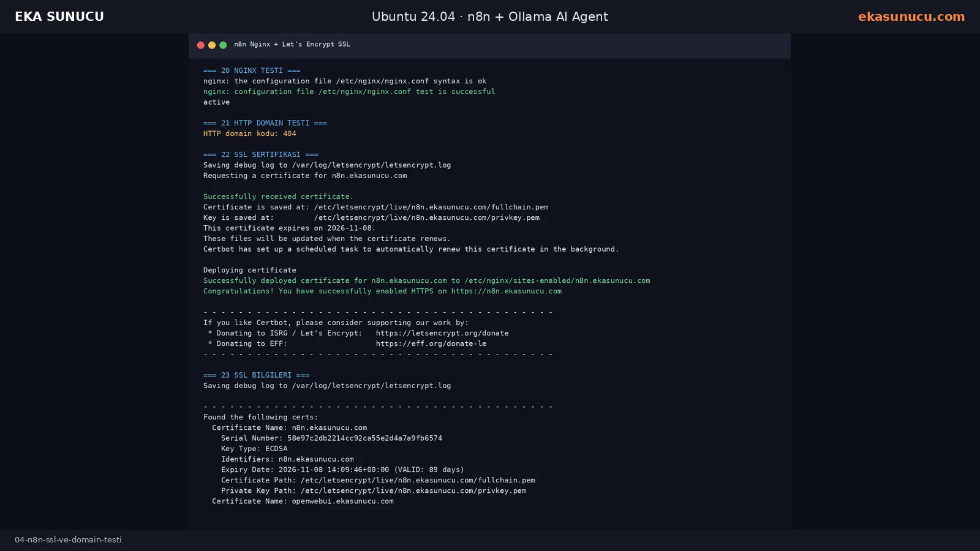Click the green maximize dot in terminal titlebar
The width and height of the screenshot is (980, 551).
(x=223, y=45)
